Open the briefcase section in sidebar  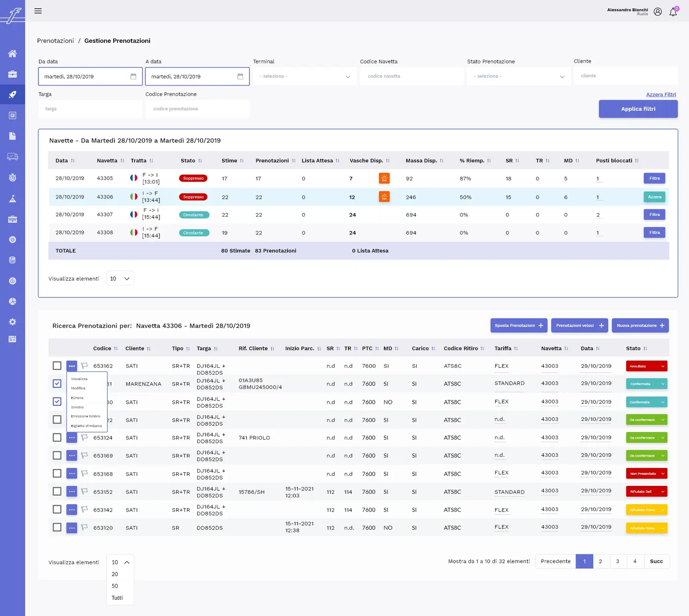(x=12, y=74)
